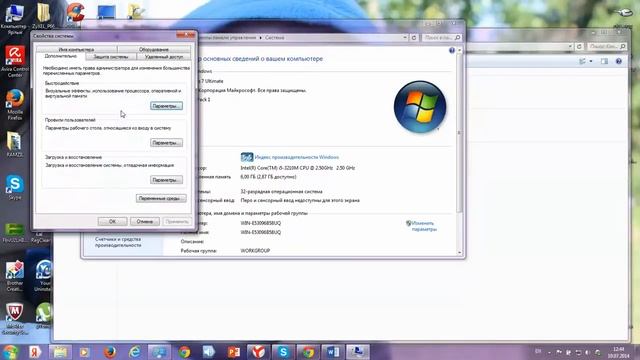Open the WinRAR archive icon on the desktop

15,144
